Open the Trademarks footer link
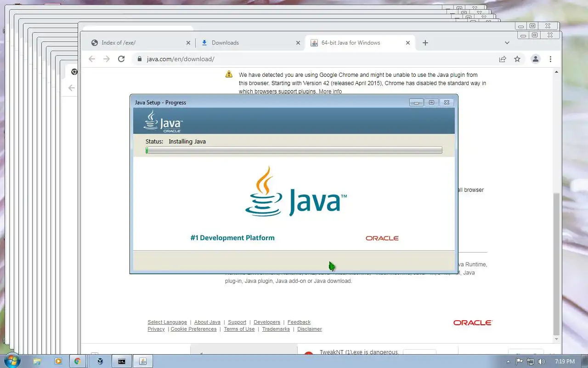This screenshot has width=588, height=368. point(276,329)
